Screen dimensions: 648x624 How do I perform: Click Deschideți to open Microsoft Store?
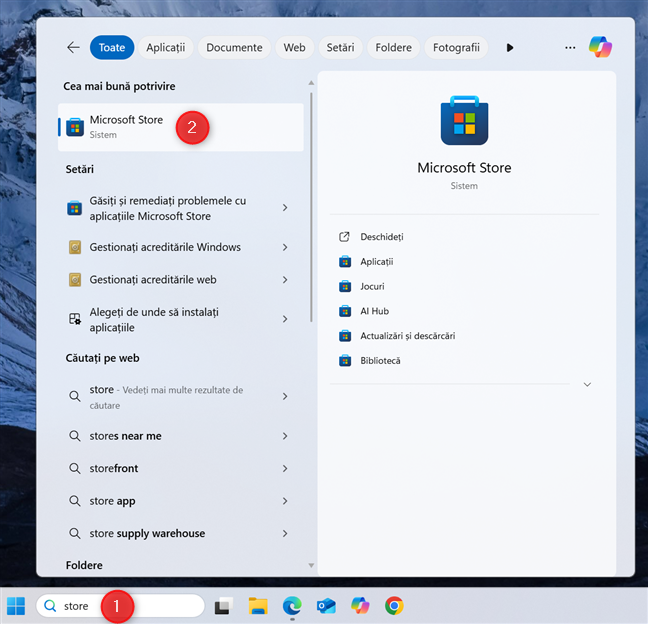[381, 237]
